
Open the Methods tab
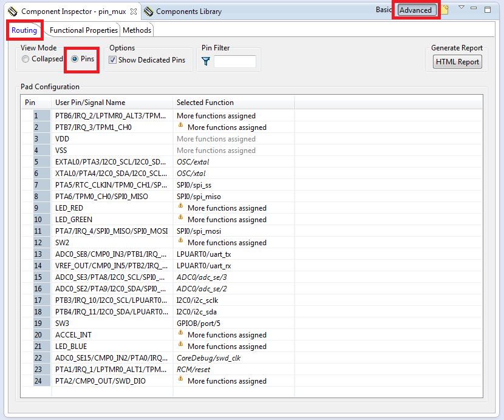coord(137,30)
